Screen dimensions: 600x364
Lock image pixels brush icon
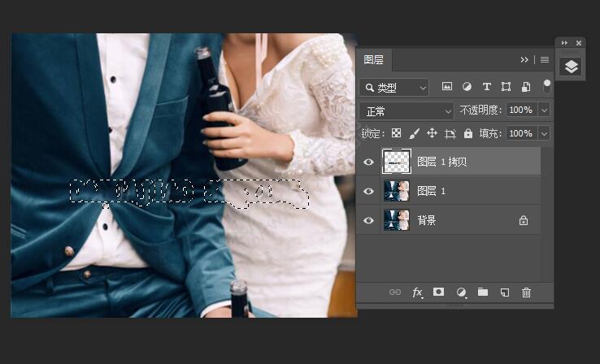414,133
